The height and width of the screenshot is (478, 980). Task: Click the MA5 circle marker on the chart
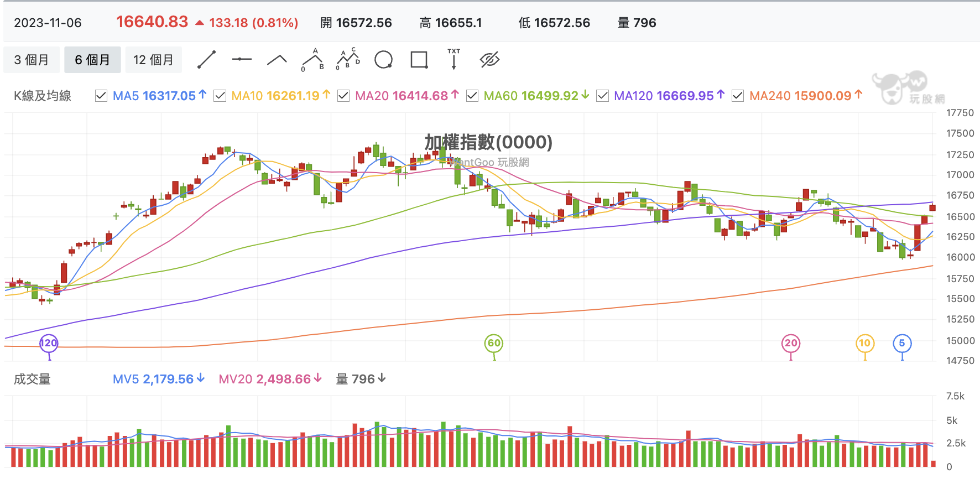click(902, 343)
